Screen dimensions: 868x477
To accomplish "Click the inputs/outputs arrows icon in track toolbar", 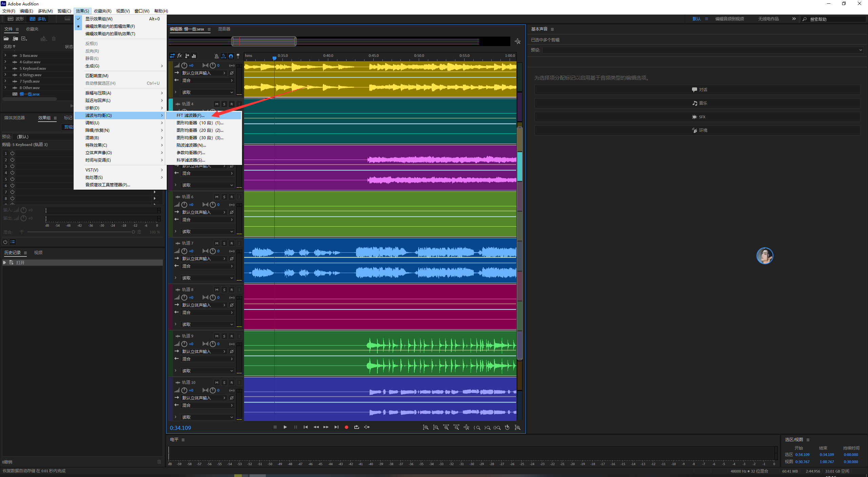I will (x=172, y=56).
